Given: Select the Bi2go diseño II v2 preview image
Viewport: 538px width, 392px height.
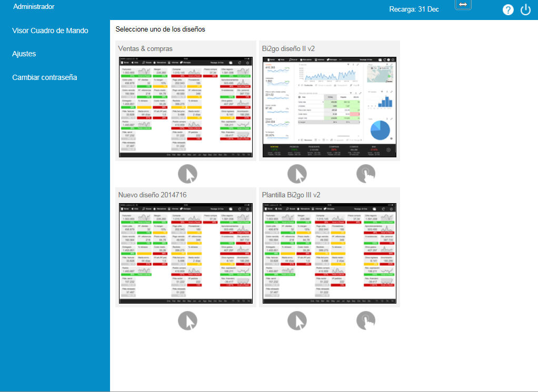Looking at the screenshot, I should (329, 107).
